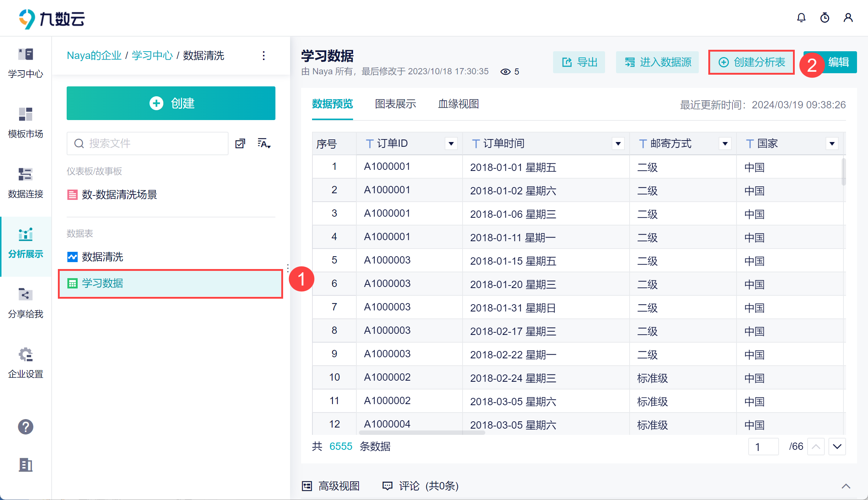The height and width of the screenshot is (500, 868).
Task: Open the user profile icon
Action: coord(848,18)
